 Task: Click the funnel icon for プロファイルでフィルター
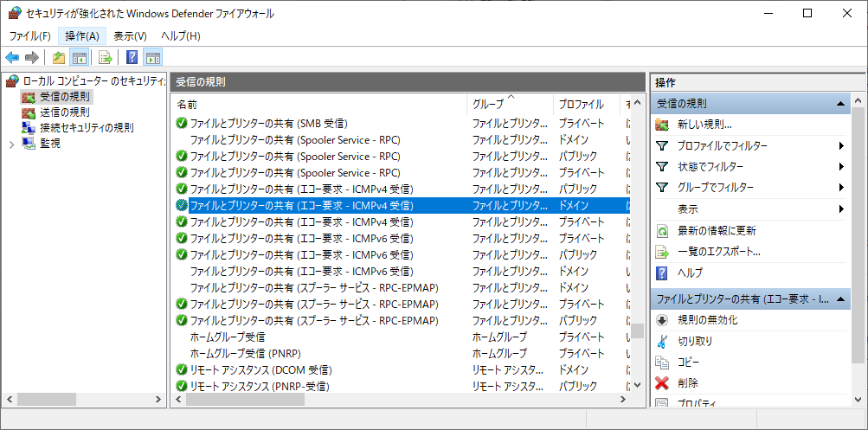(x=661, y=146)
